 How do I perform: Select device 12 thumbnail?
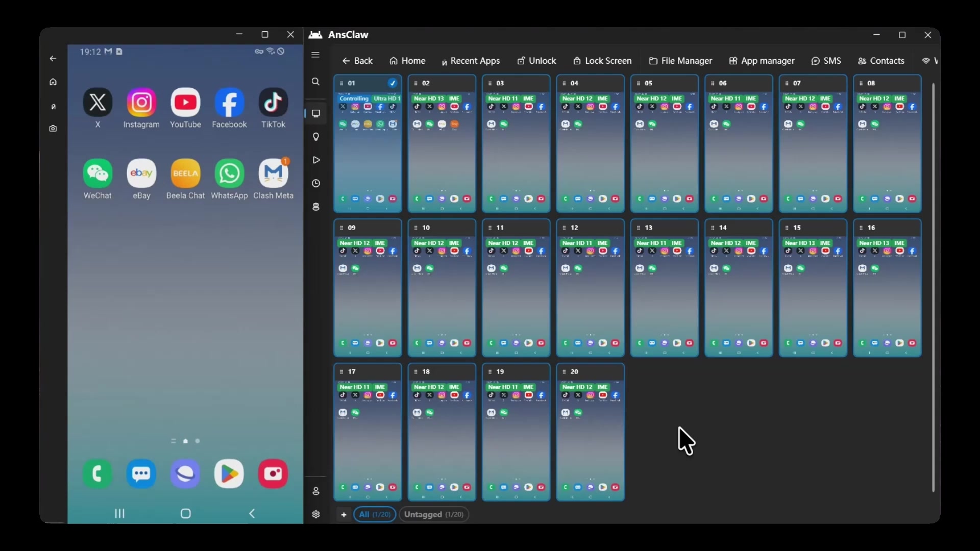pyautogui.click(x=590, y=288)
